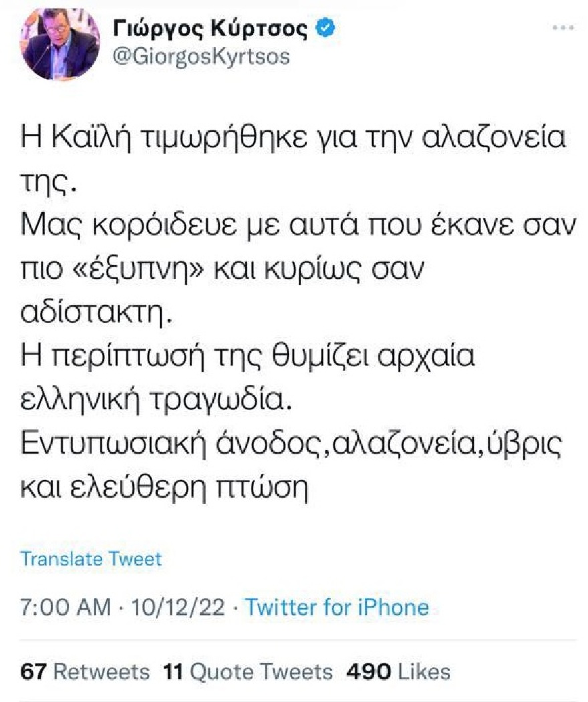Click the tweet timestamp 7:00 AM
The width and height of the screenshot is (588, 702).
(65, 607)
